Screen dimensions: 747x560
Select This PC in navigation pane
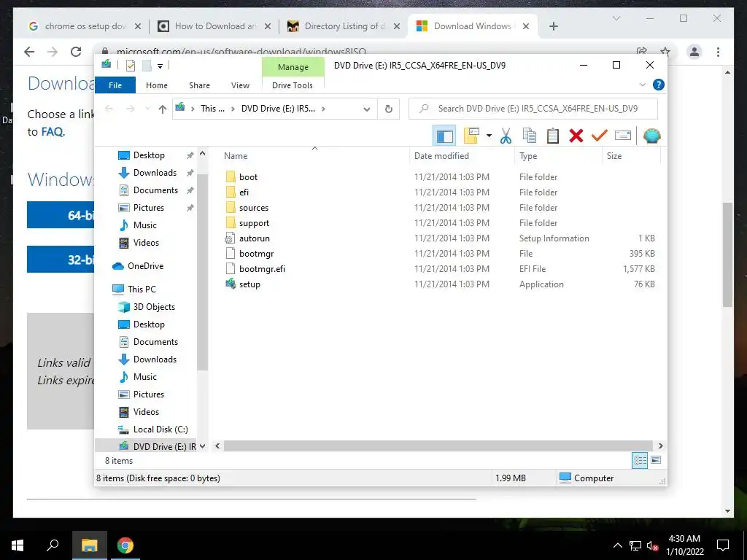pyautogui.click(x=142, y=289)
